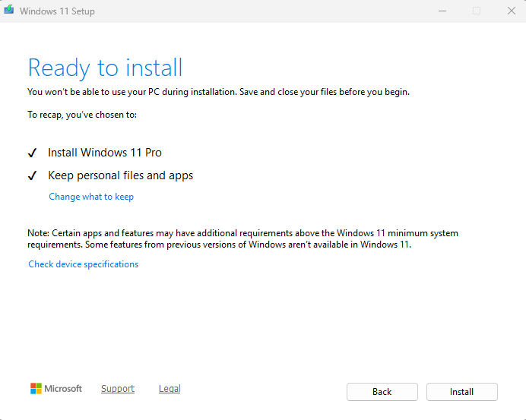Open the Legal link
This screenshot has height=420, width=526.
coord(170,389)
